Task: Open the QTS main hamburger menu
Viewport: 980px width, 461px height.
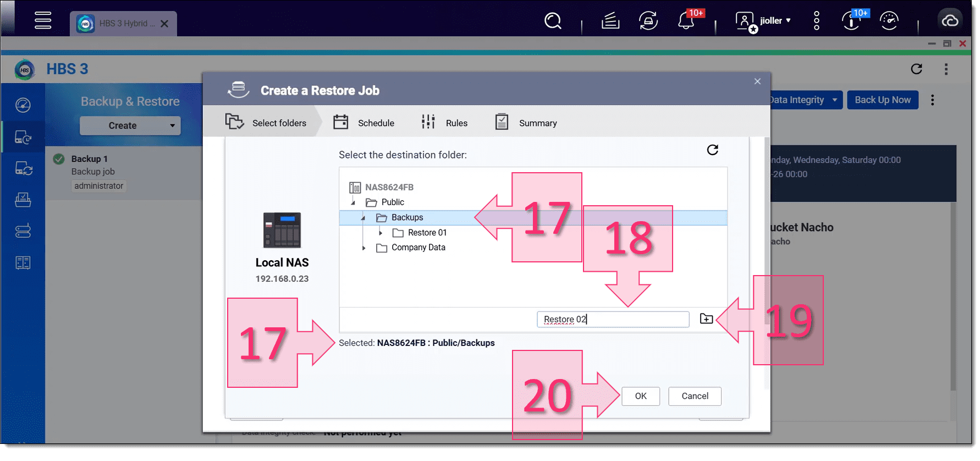Action: tap(42, 21)
